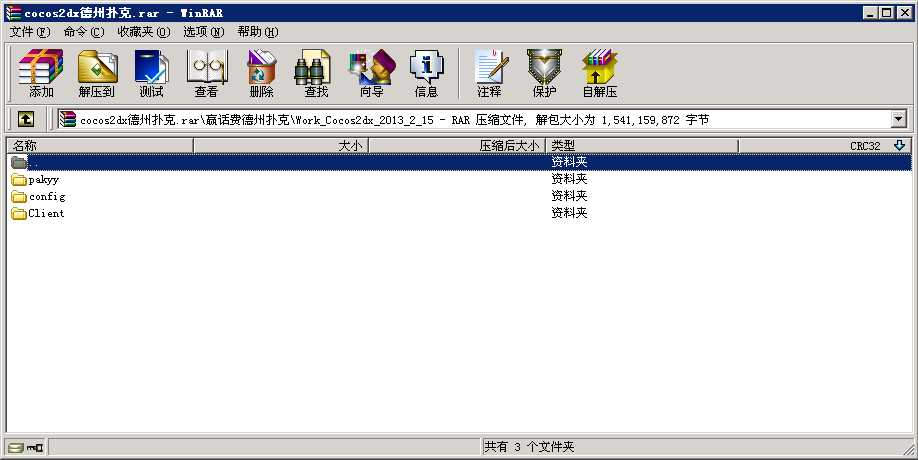Open the 帮助(H) menu
This screenshot has width=918, height=460.
point(258,32)
